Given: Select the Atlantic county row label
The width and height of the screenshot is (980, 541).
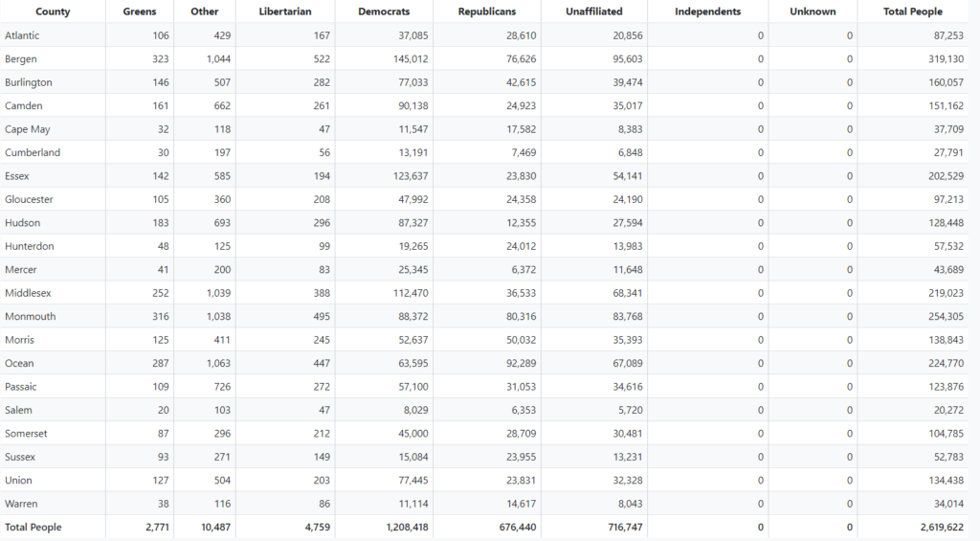Looking at the screenshot, I should coord(22,35).
